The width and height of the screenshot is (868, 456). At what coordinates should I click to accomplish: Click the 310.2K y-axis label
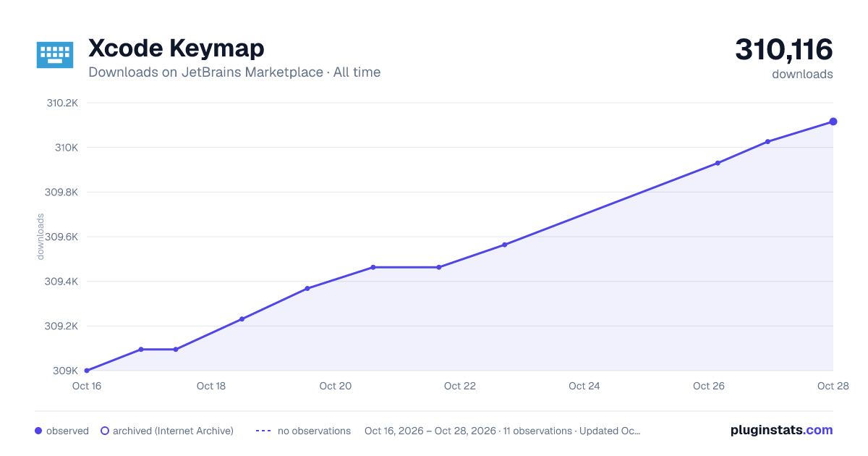tap(62, 103)
